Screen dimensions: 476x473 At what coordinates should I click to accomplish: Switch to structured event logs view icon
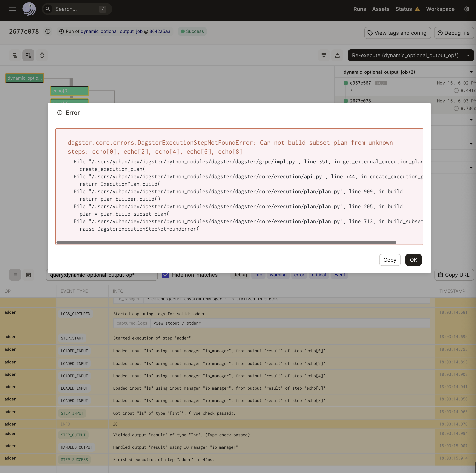click(15, 275)
